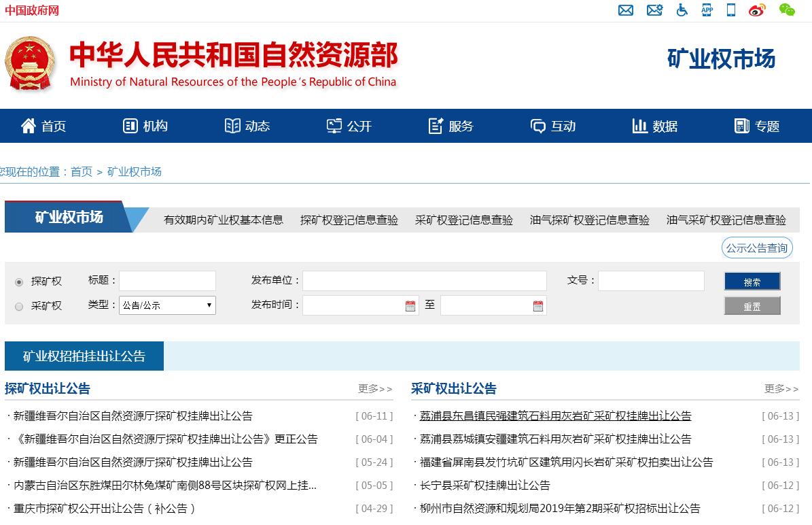The image size is (812, 525).
Task: Click the plain envelope mail icon
Action: click(626, 10)
